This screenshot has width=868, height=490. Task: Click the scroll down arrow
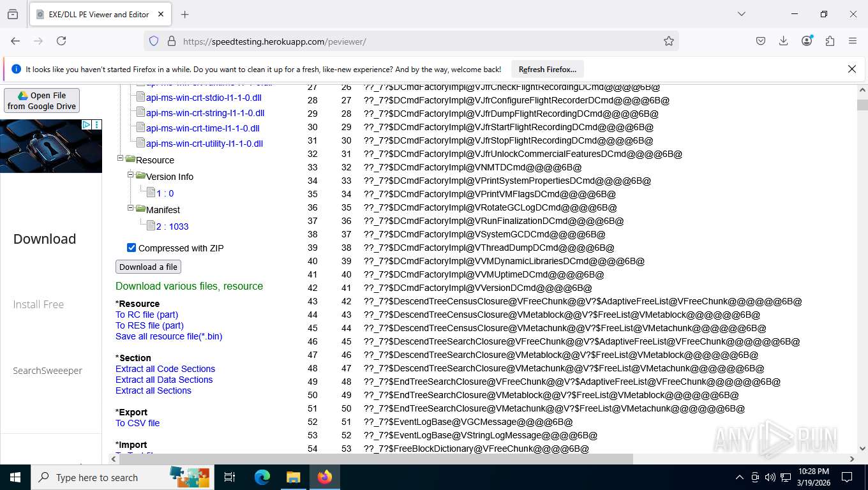click(x=862, y=449)
